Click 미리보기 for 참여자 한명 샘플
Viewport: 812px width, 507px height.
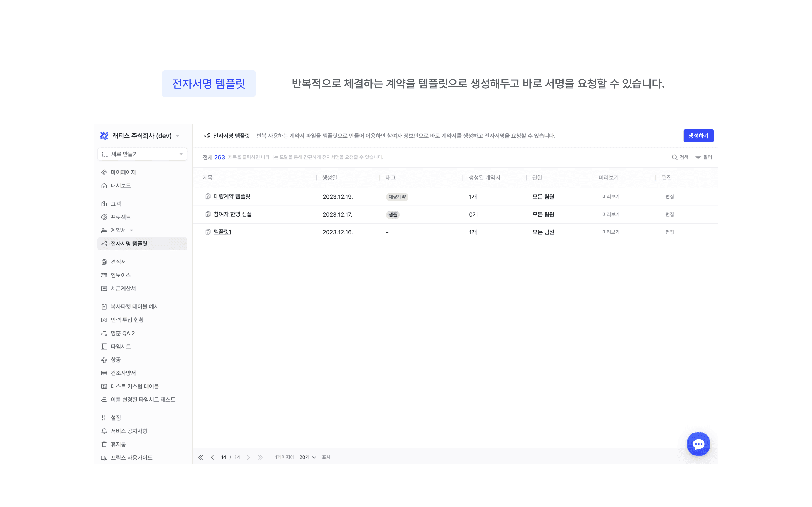(x=611, y=215)
